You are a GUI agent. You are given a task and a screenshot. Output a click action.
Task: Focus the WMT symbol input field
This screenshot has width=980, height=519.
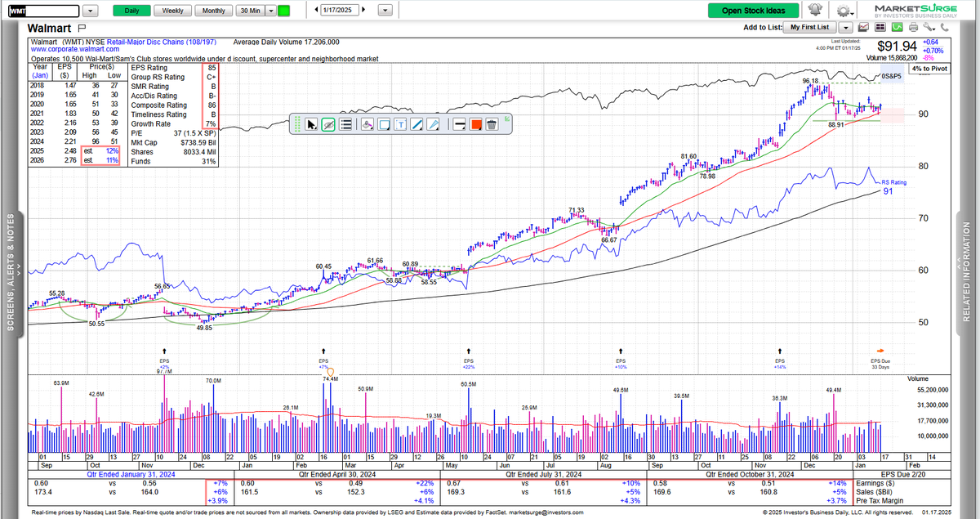point(42,11)
